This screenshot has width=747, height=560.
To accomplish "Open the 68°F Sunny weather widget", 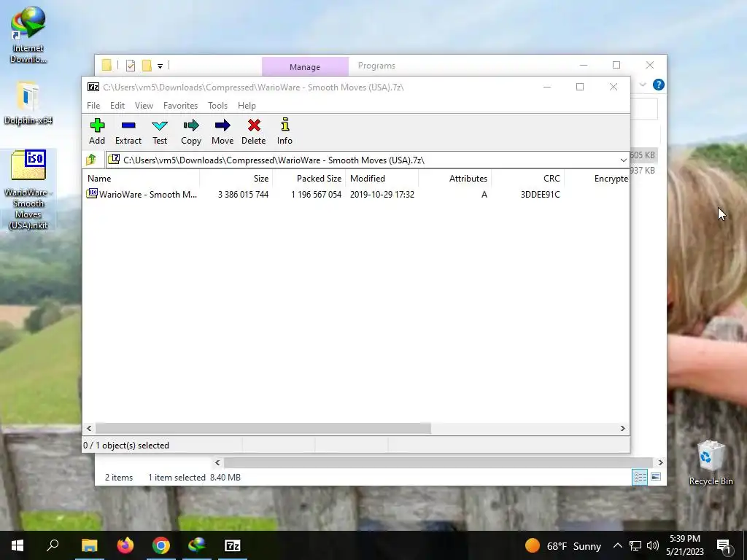I will coord(563,545).
